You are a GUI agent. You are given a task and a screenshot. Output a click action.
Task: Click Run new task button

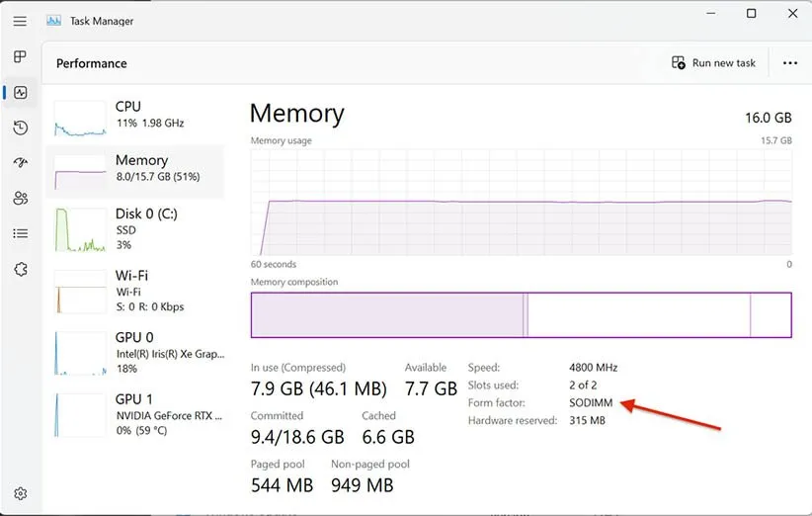[713, 63]
